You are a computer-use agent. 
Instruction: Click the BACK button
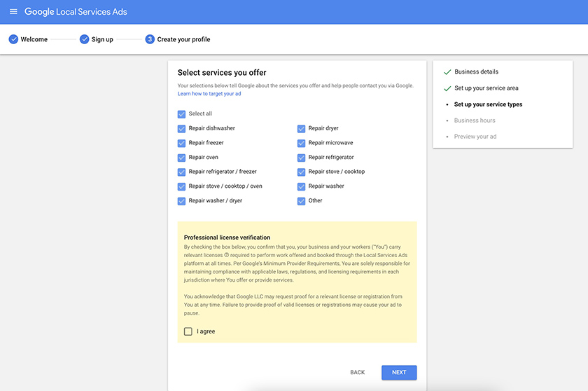click(x=358, y=372)
